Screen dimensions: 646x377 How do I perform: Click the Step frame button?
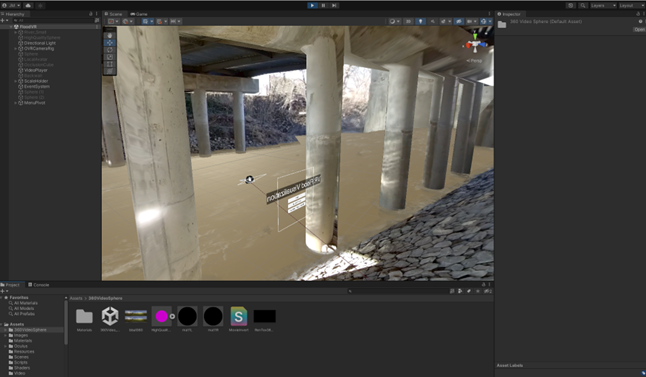click(334, 5)
